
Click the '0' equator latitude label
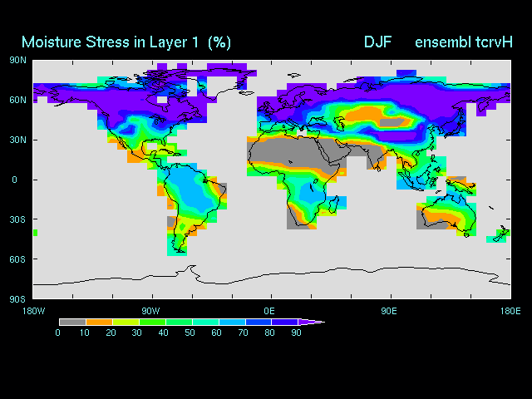14,180
